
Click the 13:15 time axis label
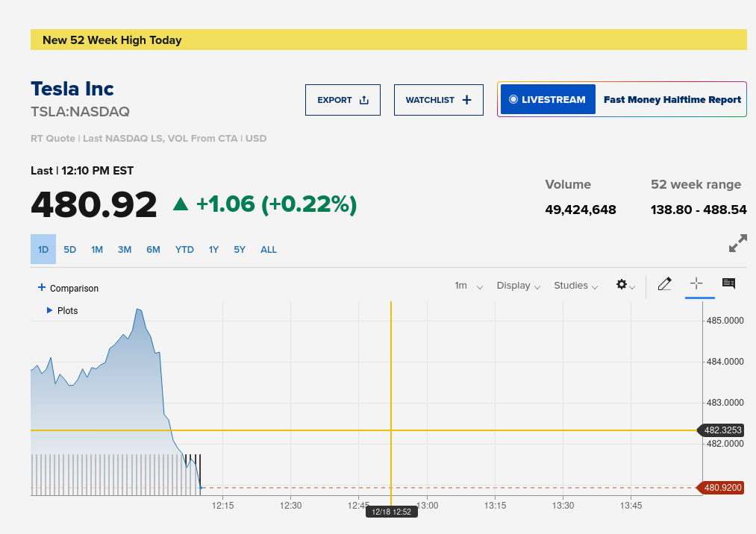(x=495, y=506)
